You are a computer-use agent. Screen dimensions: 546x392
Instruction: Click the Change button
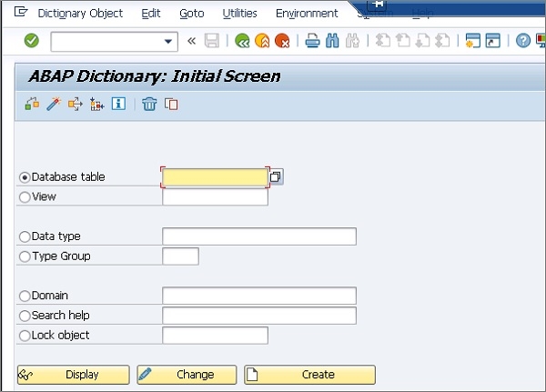(x=187, y=375)
